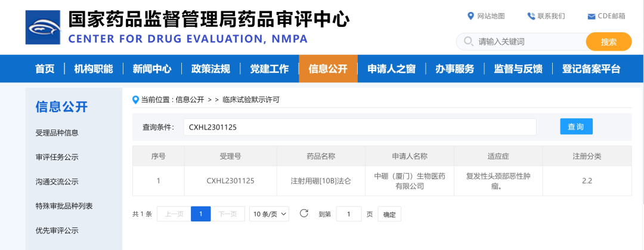Click the contact us phone icon
This screenshot has height=250, width=644.
click(x=531, y=16)
